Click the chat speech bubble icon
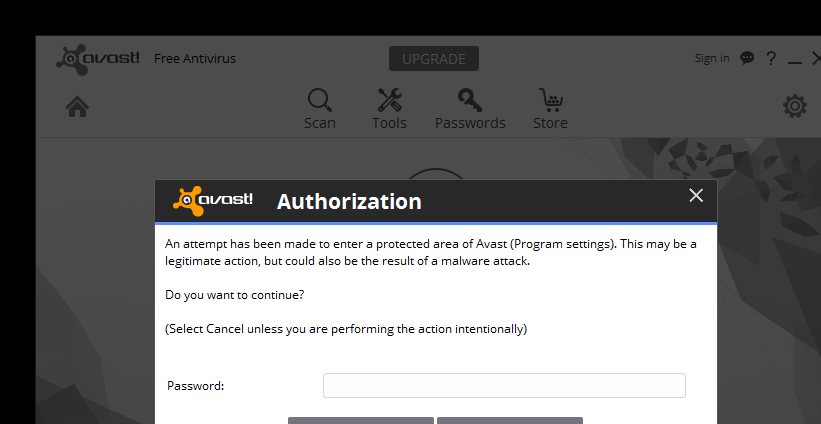This screenshot has height=424, width=821. click(x=747, y=58)
